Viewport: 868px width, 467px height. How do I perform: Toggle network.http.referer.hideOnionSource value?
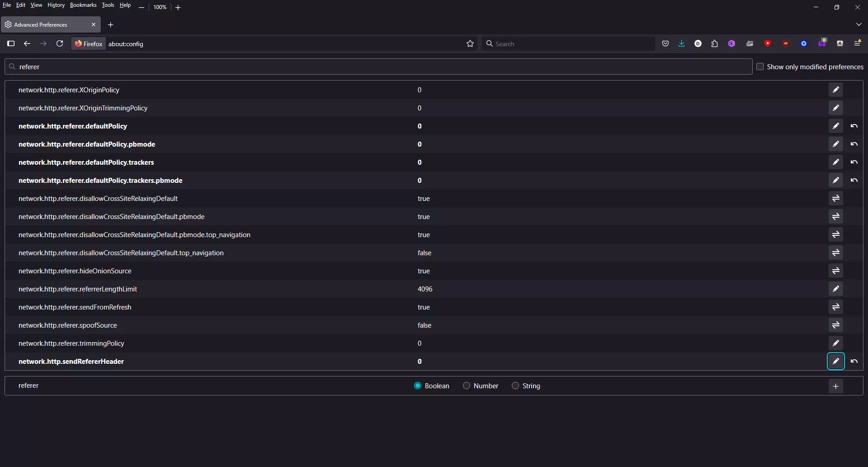835,271
